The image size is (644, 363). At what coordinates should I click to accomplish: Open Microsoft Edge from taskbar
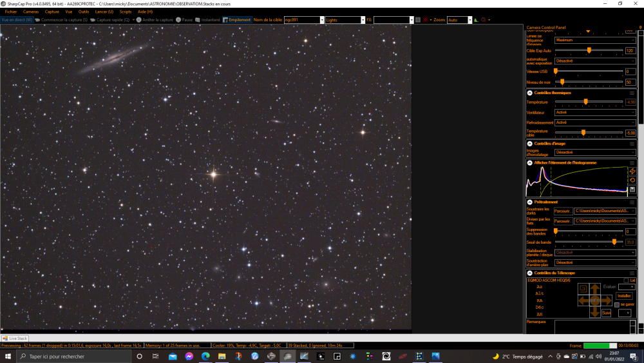pos(205,357)
